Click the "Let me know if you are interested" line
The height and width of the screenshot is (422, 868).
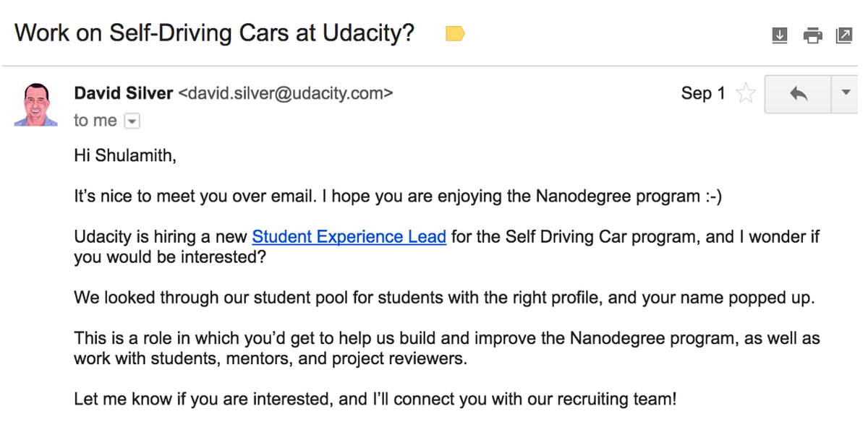[375, 399]
